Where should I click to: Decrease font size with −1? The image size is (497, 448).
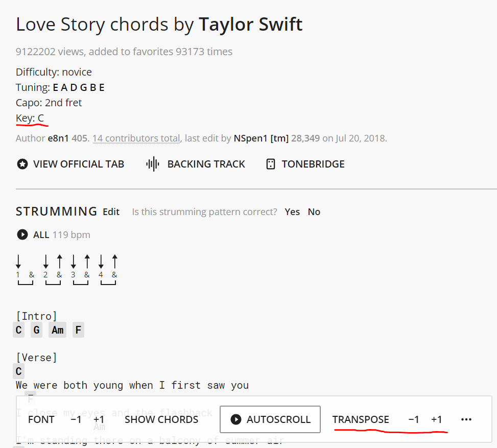[x=76, y=419]
